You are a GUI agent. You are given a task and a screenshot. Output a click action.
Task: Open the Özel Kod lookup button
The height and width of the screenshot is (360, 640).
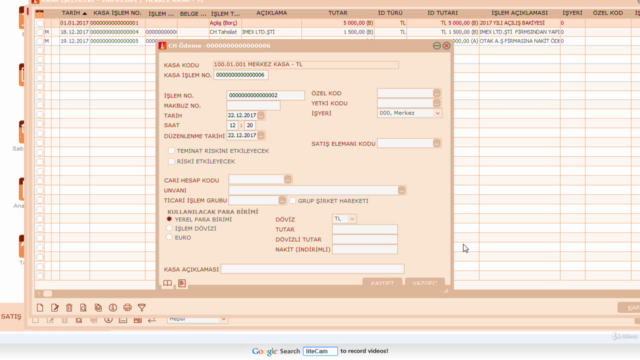tap(437, 93)
